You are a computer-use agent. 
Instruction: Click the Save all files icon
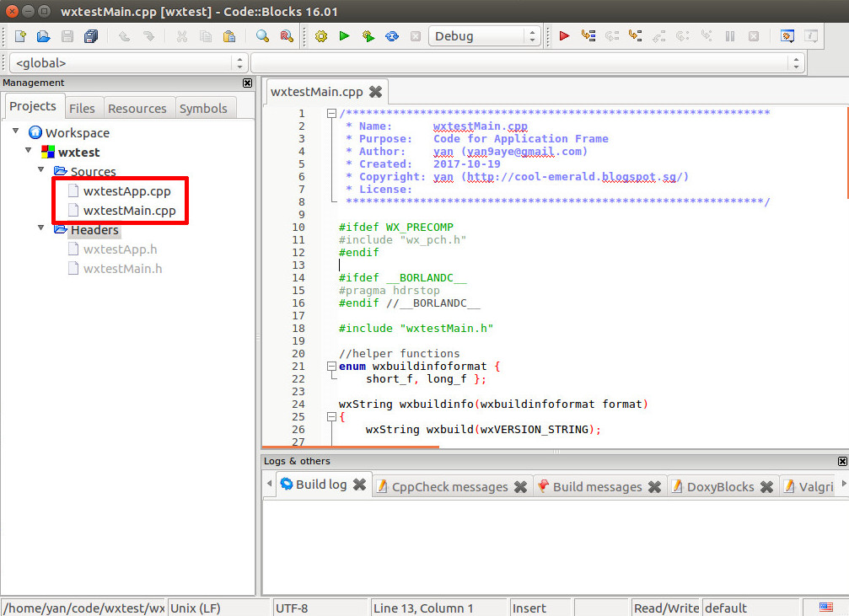pyautogui.click(x=91, y=35)
